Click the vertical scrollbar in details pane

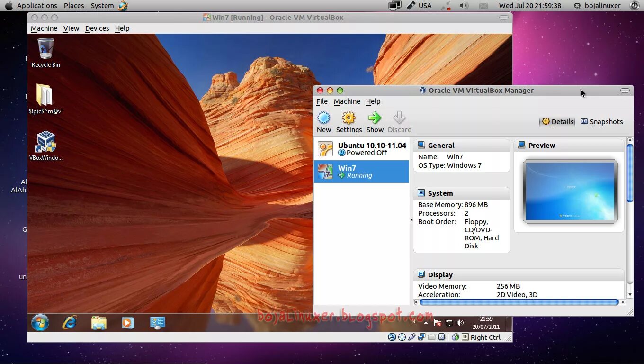point(630,173)
